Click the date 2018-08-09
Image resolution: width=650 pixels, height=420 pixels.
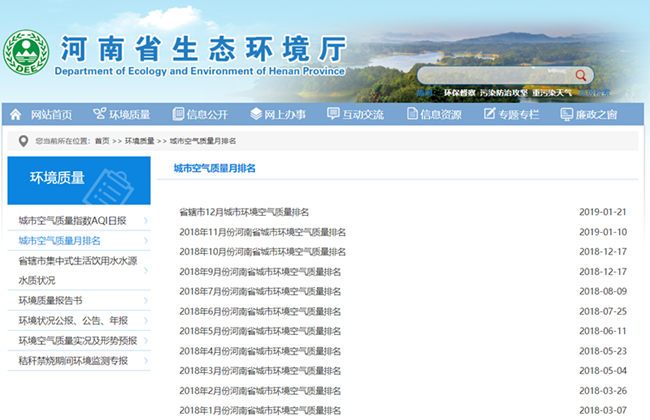pyautogui.click(x=603, y=291)
